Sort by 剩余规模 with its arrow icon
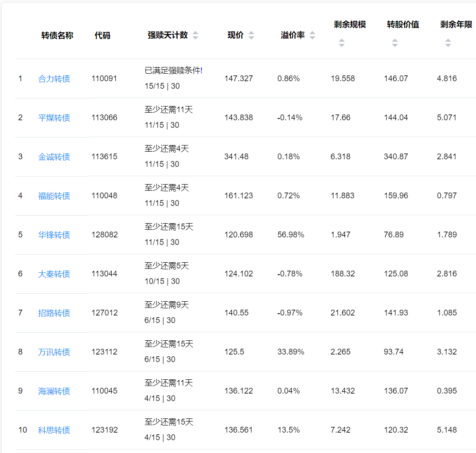This screenshot has height=453, width=476. 342,43
